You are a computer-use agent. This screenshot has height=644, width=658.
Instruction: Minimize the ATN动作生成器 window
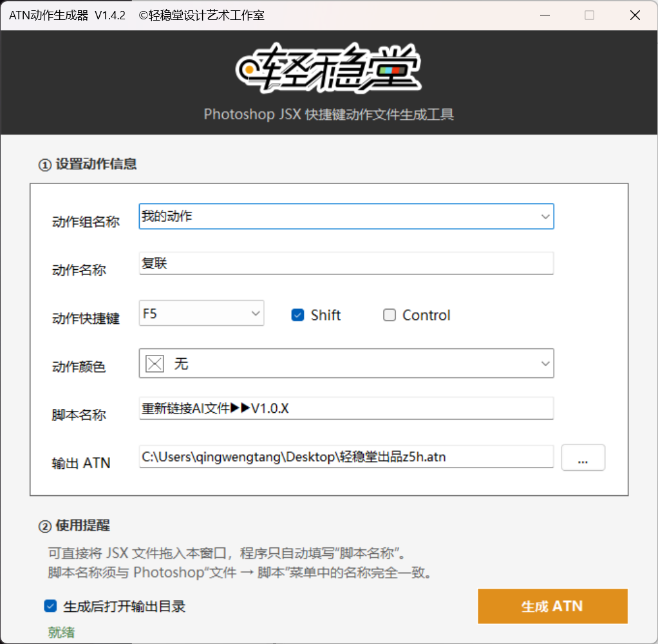[x=545, y=15]
